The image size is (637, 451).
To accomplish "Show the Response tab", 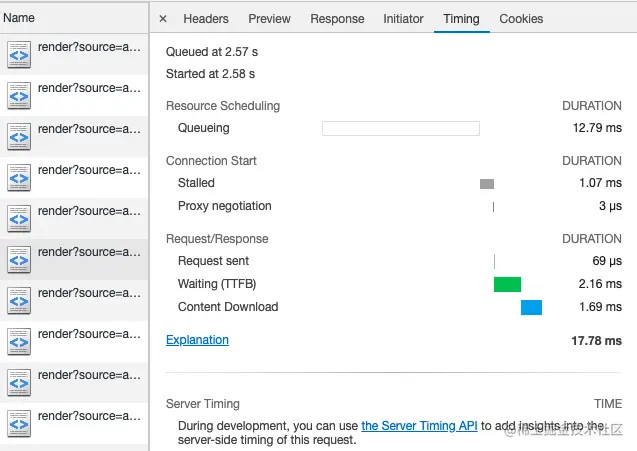I will pyautogui.click(x=337, y=19).
